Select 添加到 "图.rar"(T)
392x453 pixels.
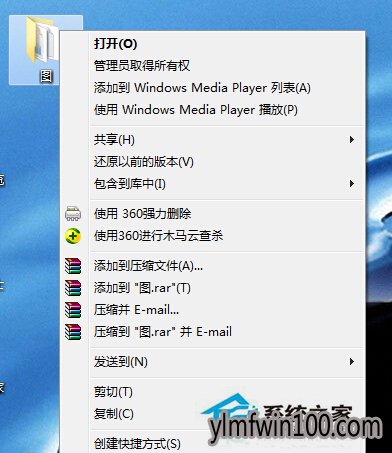coord(142,288)
